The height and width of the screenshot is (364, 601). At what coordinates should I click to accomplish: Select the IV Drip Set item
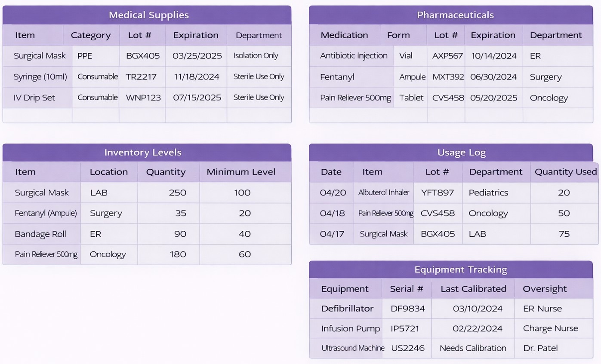click(34, 98)
